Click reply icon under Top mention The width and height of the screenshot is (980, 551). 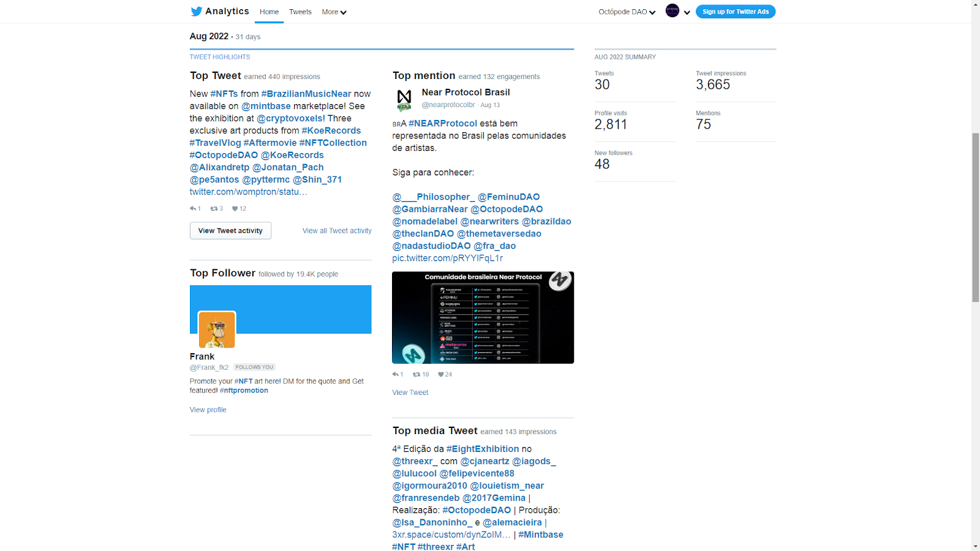(x=396, y=374)
